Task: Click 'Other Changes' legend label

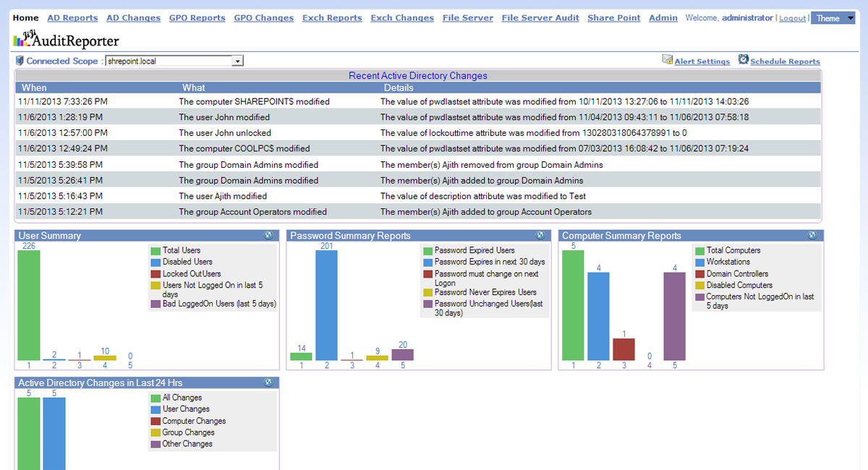Action: [187, 444]
